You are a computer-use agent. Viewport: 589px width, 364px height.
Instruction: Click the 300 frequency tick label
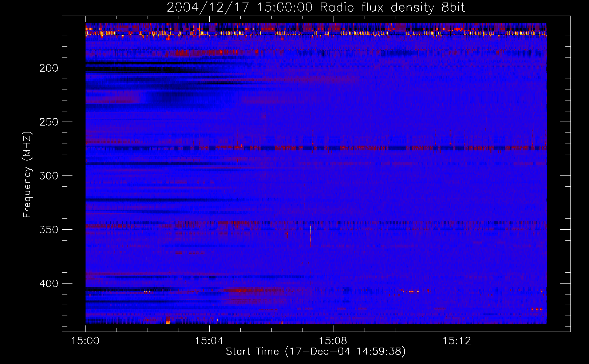[49, 176]
